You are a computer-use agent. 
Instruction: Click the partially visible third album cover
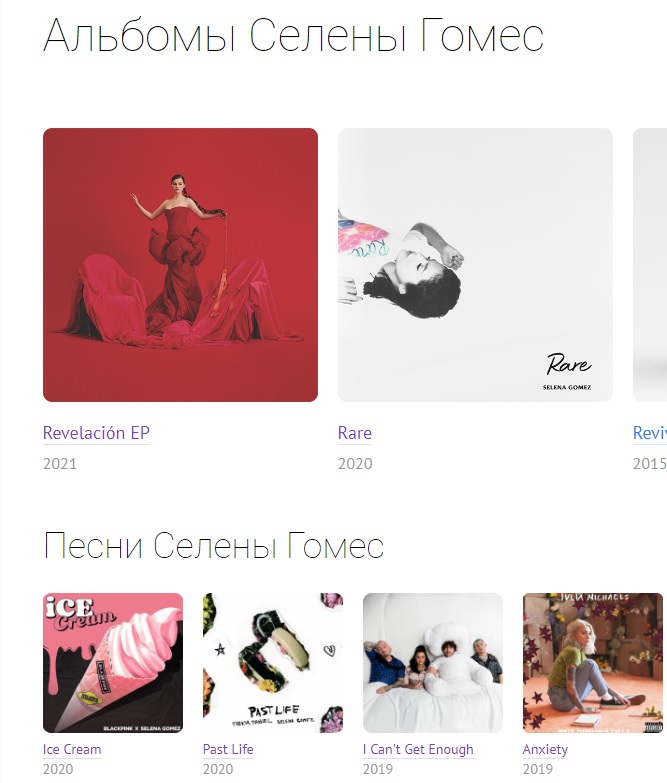pos(650,265)
